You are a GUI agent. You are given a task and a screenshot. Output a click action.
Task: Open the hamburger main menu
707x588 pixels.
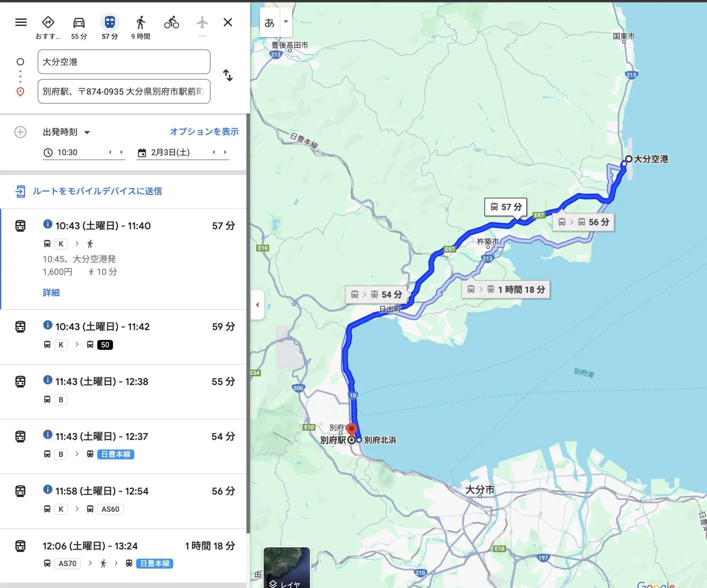[21, 22]
